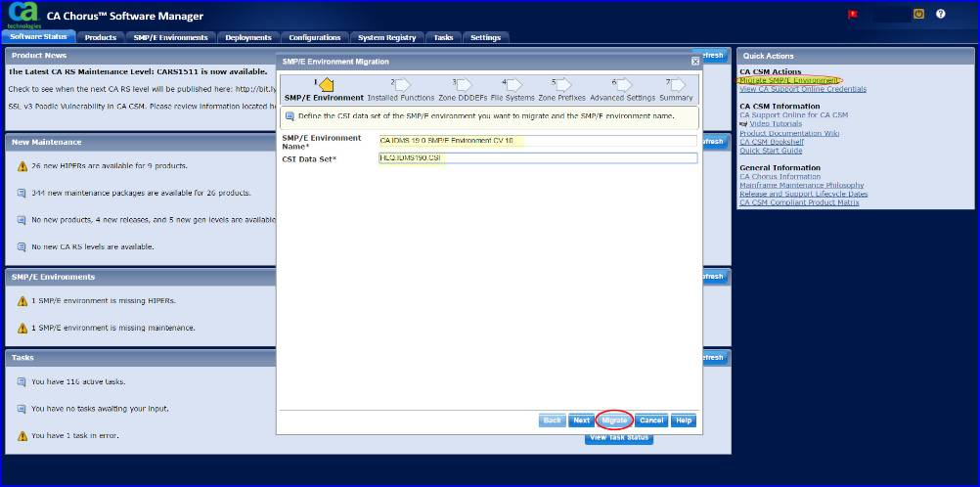This screenshot has width=980, height=487.
Task: Open the Configurations tab
Action: tap(314, 37)
